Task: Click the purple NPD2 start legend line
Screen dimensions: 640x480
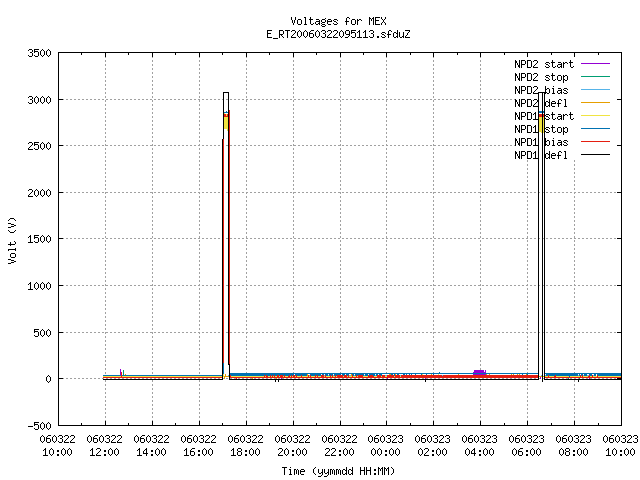Action: (x=595, y=64)
